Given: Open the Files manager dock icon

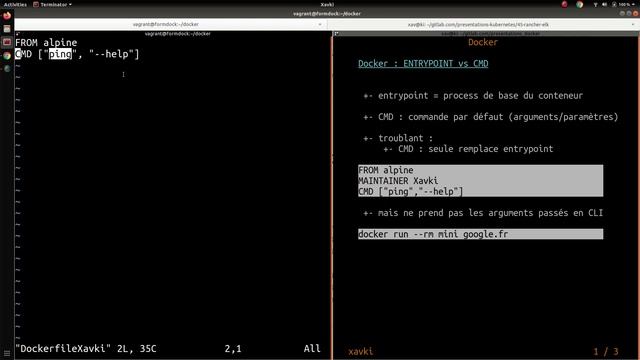Looking at the screenshot, I should [x=7, y=29].
